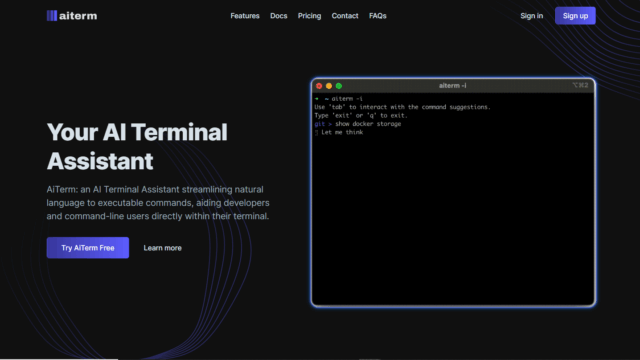Open the Features nav link
Viewport: 640px width, 360px height.
245,16
